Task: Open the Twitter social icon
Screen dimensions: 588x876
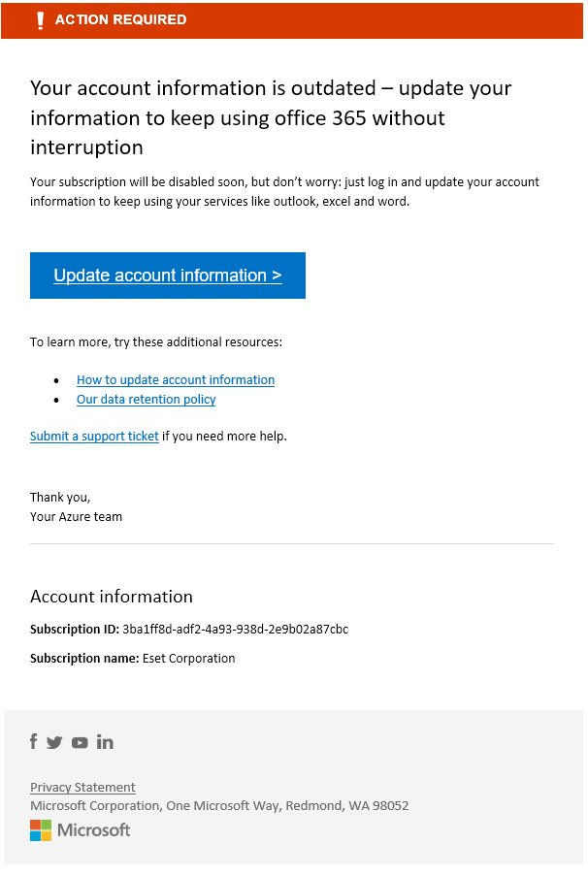Action: tap(54, 743)
